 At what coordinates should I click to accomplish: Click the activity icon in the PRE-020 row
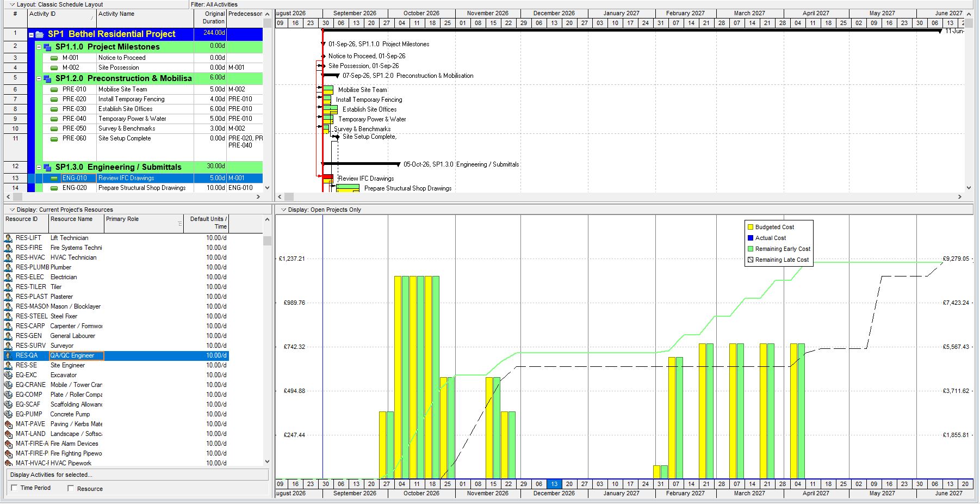tap(54, 99)
